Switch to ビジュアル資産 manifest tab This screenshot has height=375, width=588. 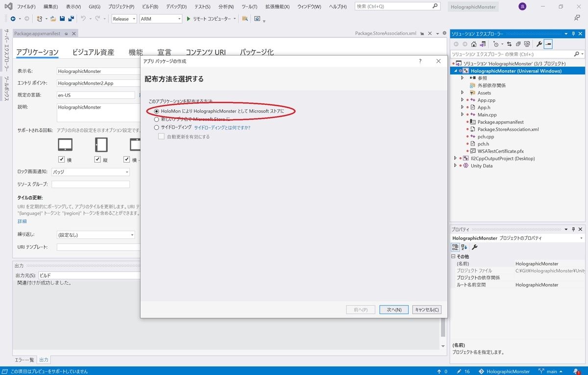tap(93, 52)
